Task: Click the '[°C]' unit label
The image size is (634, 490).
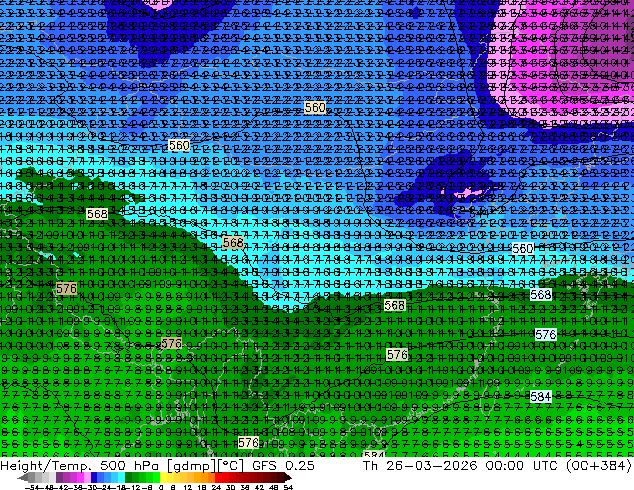Action: click(x=231, y=465)
